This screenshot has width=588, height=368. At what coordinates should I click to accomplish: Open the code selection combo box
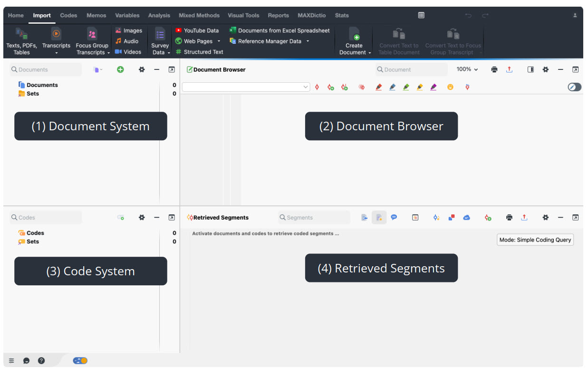(x=246, y=87)
